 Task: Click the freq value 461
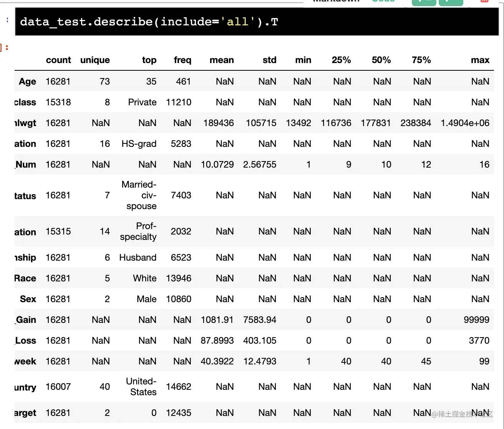(184, 81)
